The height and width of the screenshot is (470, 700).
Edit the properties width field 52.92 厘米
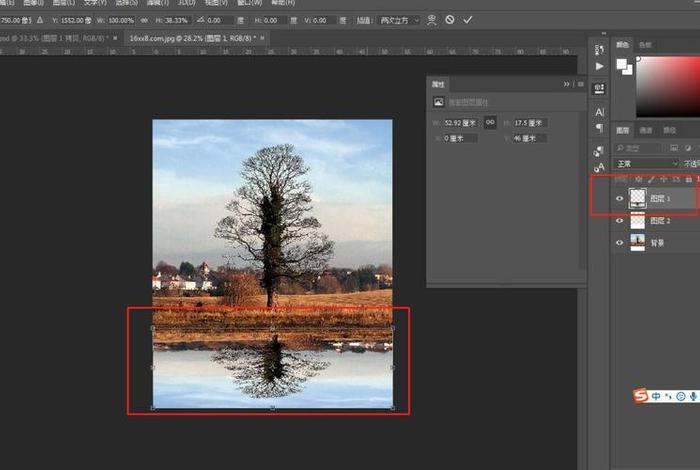click(460, 123)
